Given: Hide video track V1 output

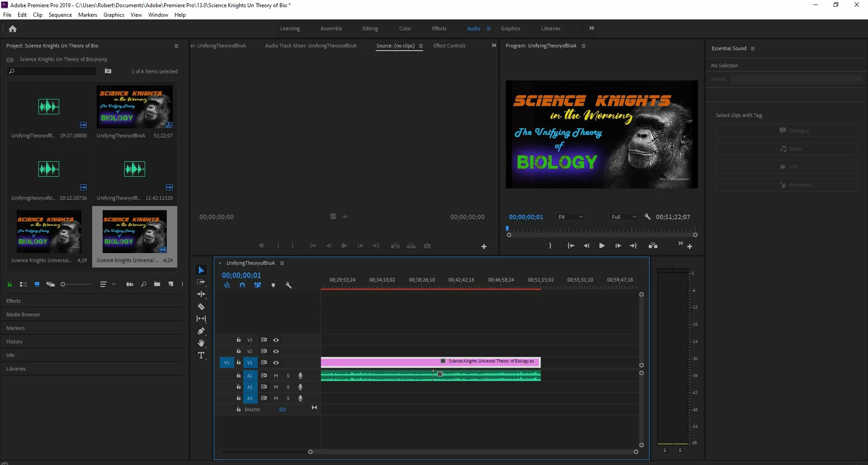Looking at the screenshot, I should 276,362.
